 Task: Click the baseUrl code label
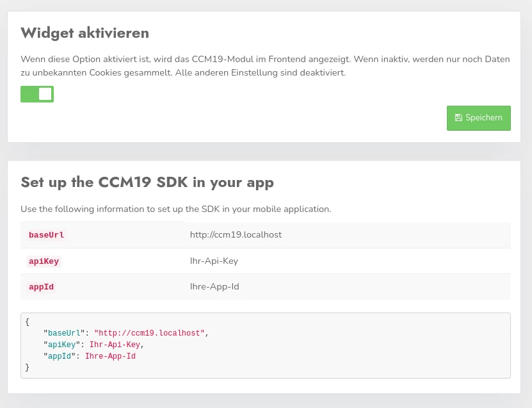pos(46,235)
